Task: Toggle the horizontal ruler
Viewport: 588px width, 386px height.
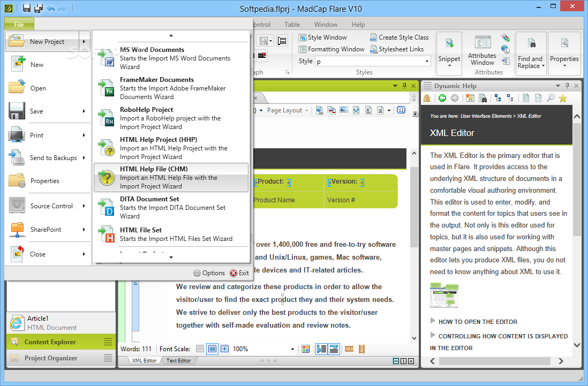Action: pos(349,349)
